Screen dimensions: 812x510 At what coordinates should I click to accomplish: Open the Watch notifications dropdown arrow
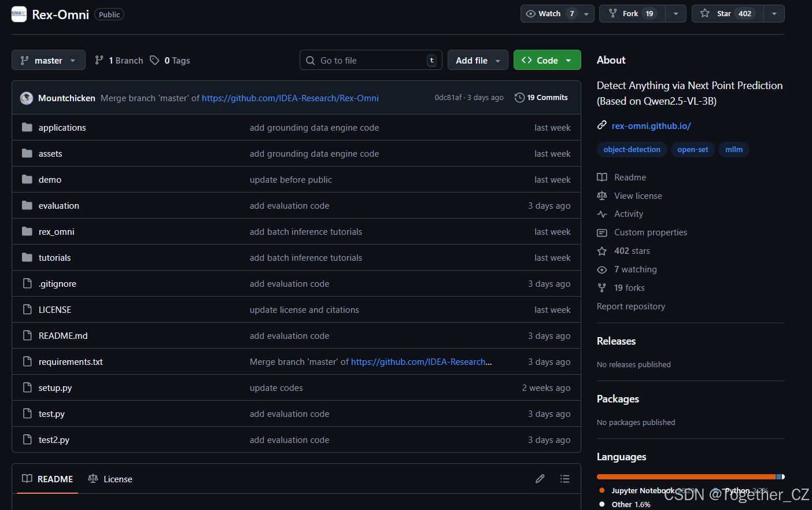[586, 14]
